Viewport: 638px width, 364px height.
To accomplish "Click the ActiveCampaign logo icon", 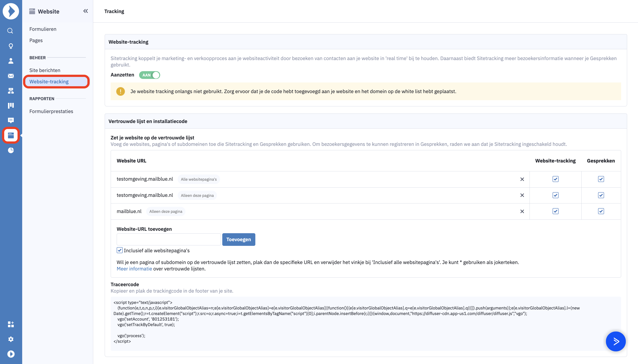I will (x=11, y=11).
